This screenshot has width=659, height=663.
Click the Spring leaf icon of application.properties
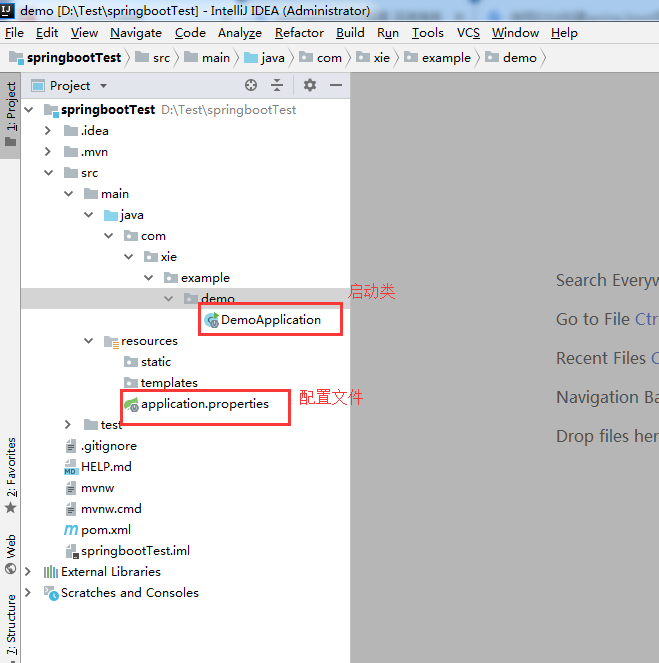point(131,404)
